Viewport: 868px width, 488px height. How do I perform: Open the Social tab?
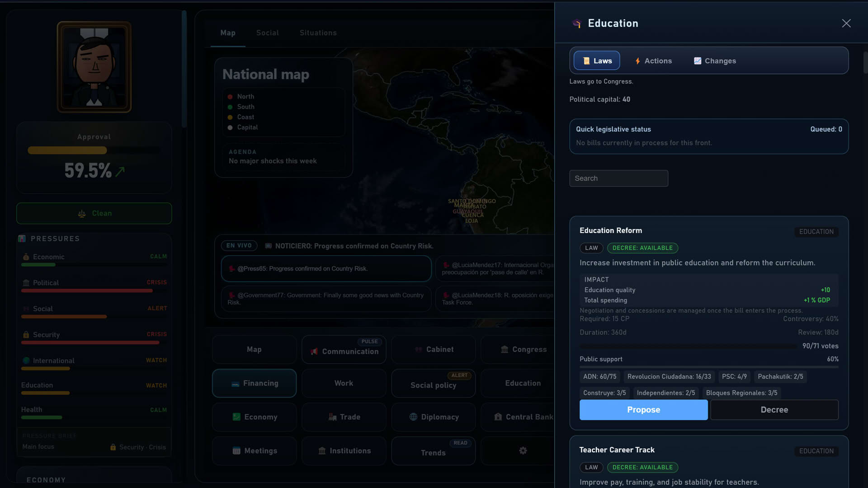[x=267, y=33]
